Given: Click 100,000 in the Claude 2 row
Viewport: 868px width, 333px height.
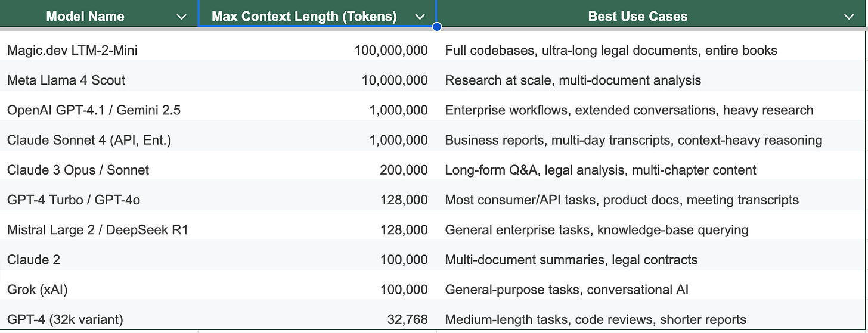Looking at the screenshot, I should click(404, 260).
